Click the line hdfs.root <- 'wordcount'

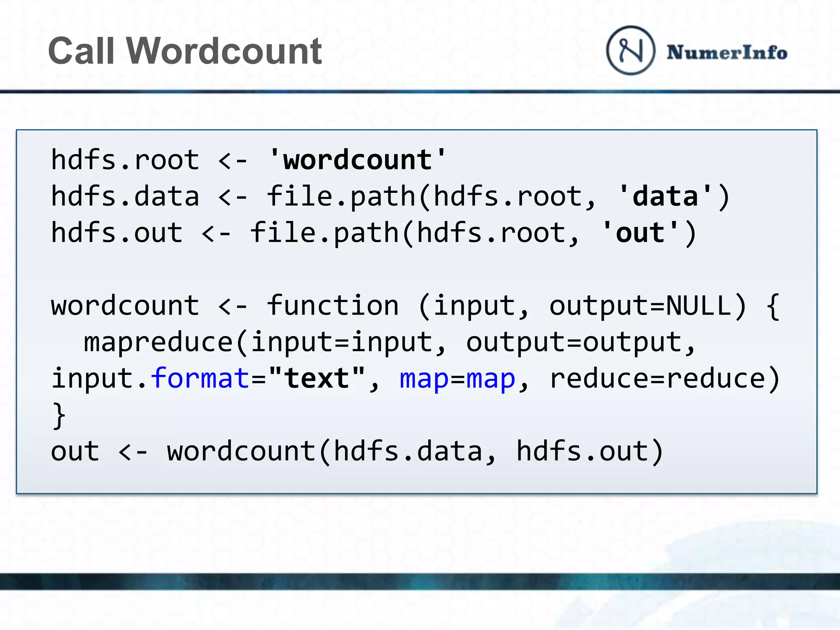click(249, 160)
